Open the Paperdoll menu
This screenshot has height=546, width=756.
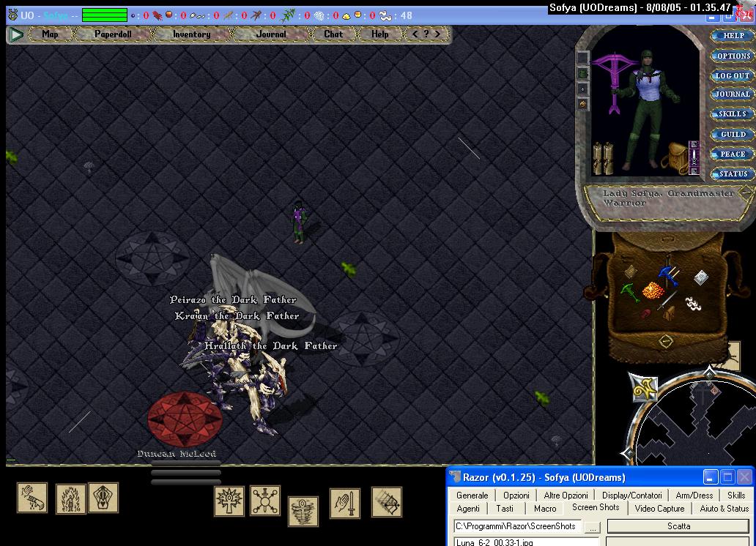(x=114, y=34)
